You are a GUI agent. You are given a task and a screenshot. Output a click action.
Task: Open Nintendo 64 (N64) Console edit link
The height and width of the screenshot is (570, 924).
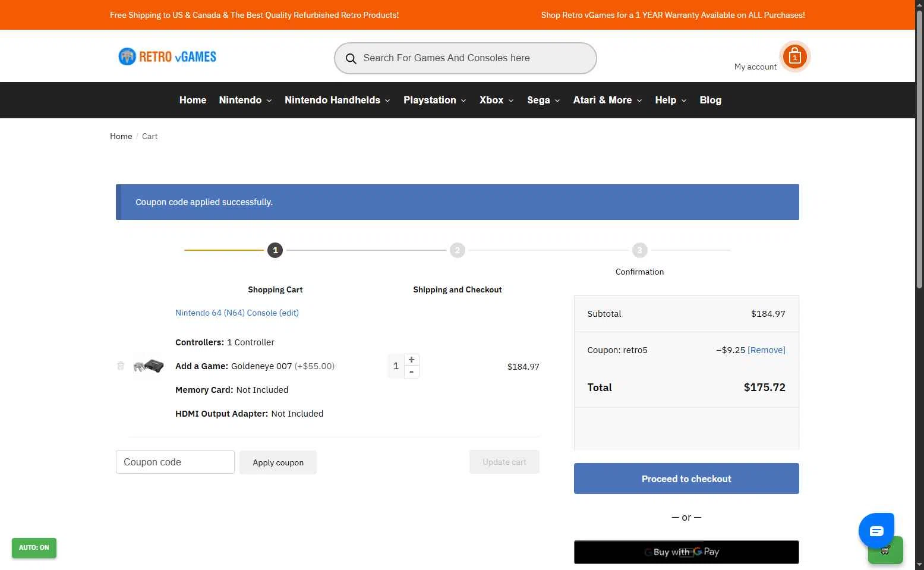[237, 313]
